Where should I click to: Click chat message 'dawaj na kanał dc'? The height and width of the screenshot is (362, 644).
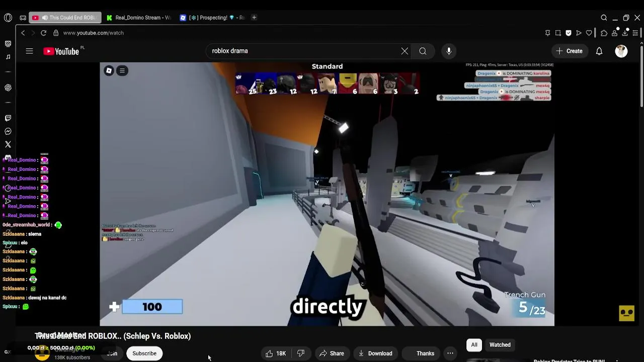(x=47, y=298)
